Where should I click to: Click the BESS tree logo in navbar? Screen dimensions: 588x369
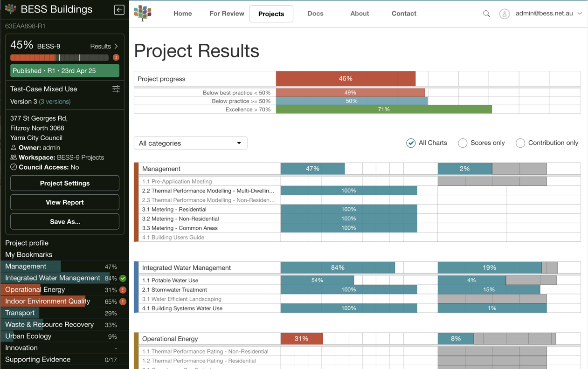pyautogui.click(x=143, y=14)
